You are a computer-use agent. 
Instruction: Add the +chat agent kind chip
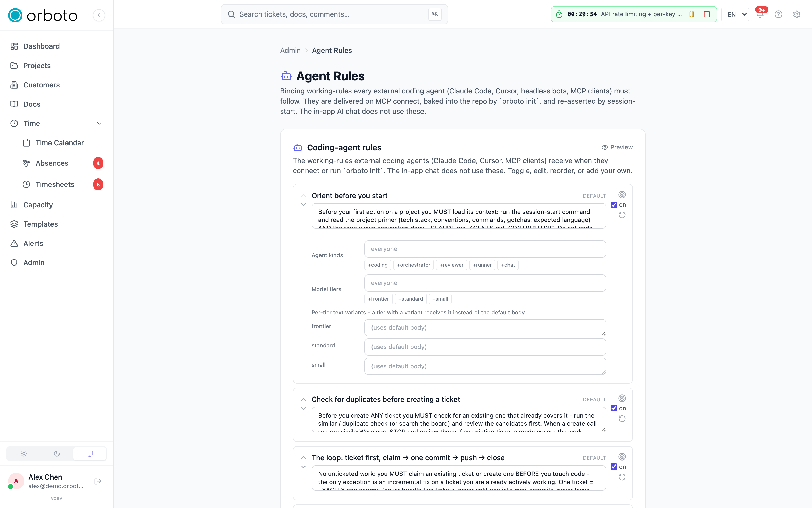coord(508,265)
